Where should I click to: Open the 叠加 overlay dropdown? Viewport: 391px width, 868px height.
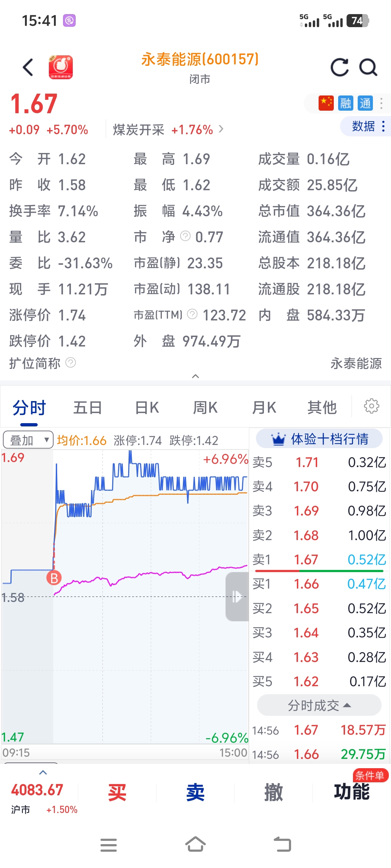(28, 440)
